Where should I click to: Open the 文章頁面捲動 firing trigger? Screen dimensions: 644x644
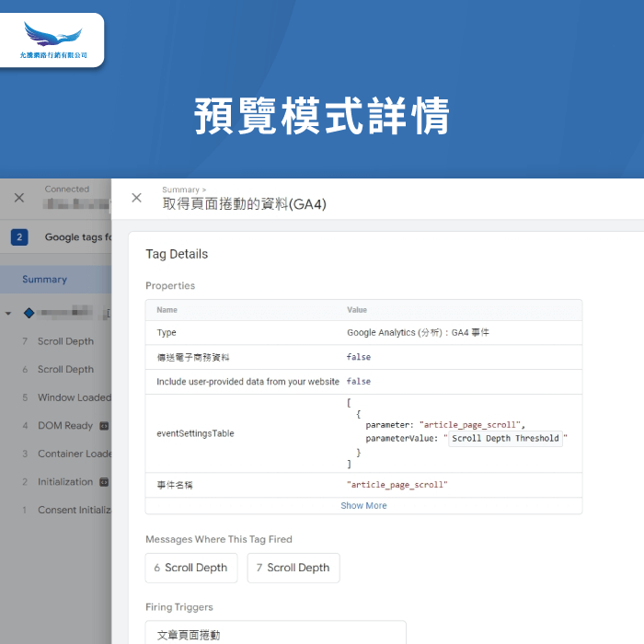275,634
